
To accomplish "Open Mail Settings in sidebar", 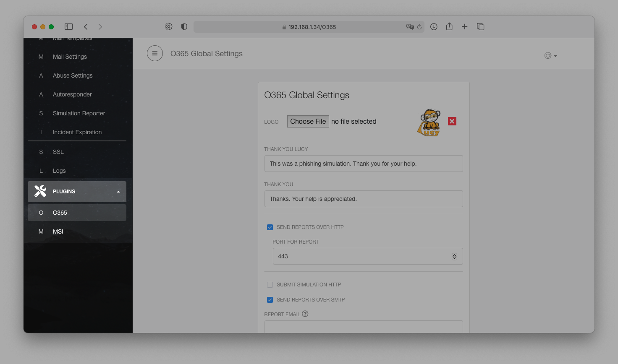I will tap(70, 57).
